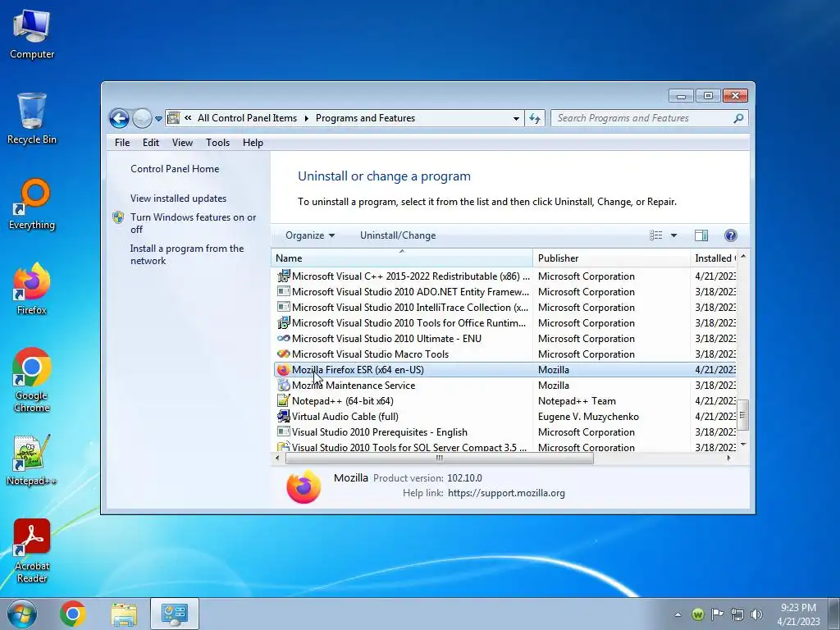Open the Organize dropdown
Image resolution: width=840 pixels, height=630 pixels.
pos(309,235)
